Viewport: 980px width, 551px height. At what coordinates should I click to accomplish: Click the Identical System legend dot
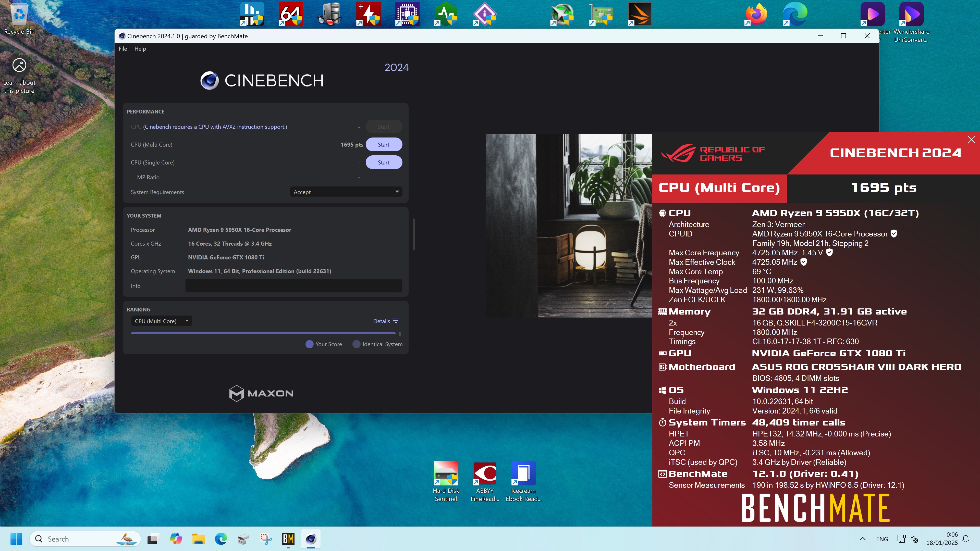pos(357,344)
